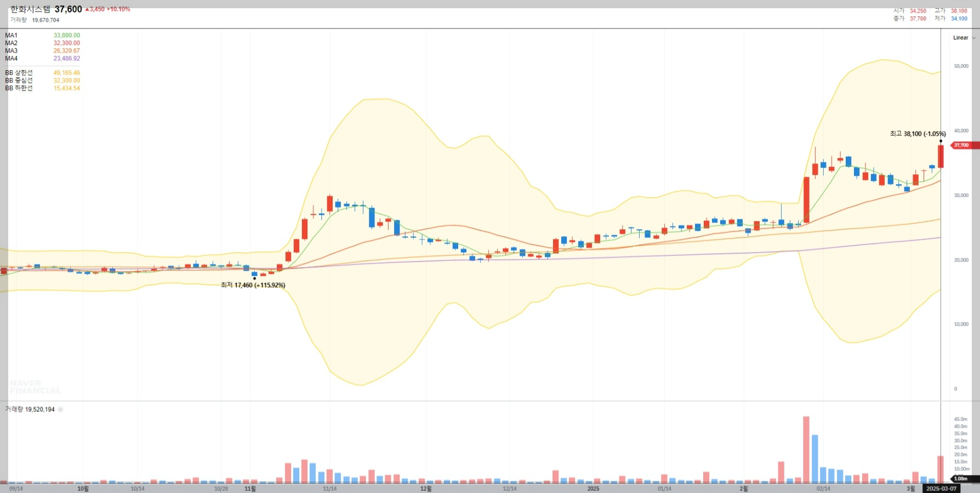Viewport: 980px width, 493px height.
Task: Click the MA2 value 32,300.00
Action: (x=67, y=43)
